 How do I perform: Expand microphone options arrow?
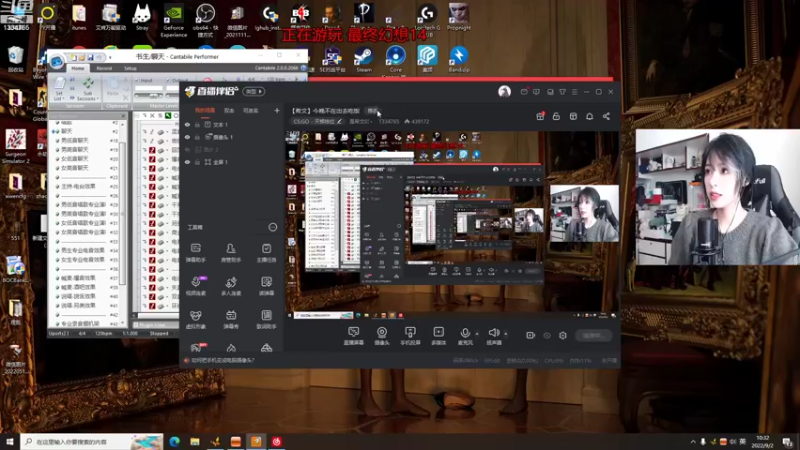(x=477, y=334)
